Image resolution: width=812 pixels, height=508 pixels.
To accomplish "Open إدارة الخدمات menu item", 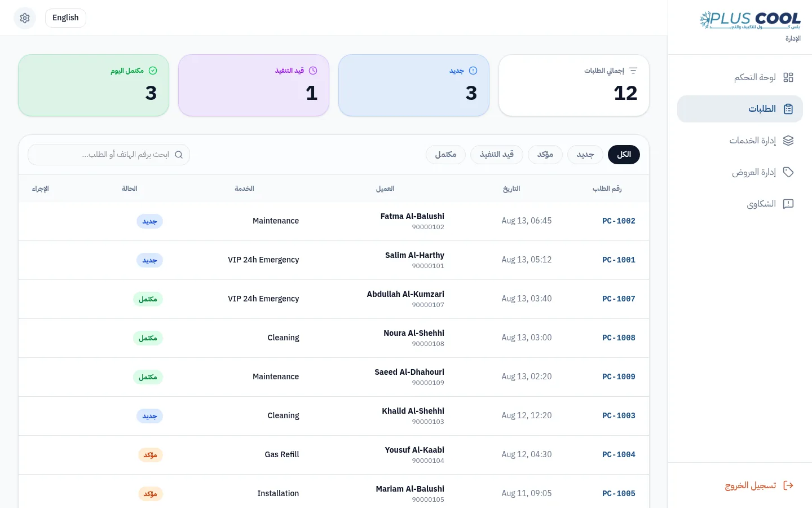I will (740, 141).
